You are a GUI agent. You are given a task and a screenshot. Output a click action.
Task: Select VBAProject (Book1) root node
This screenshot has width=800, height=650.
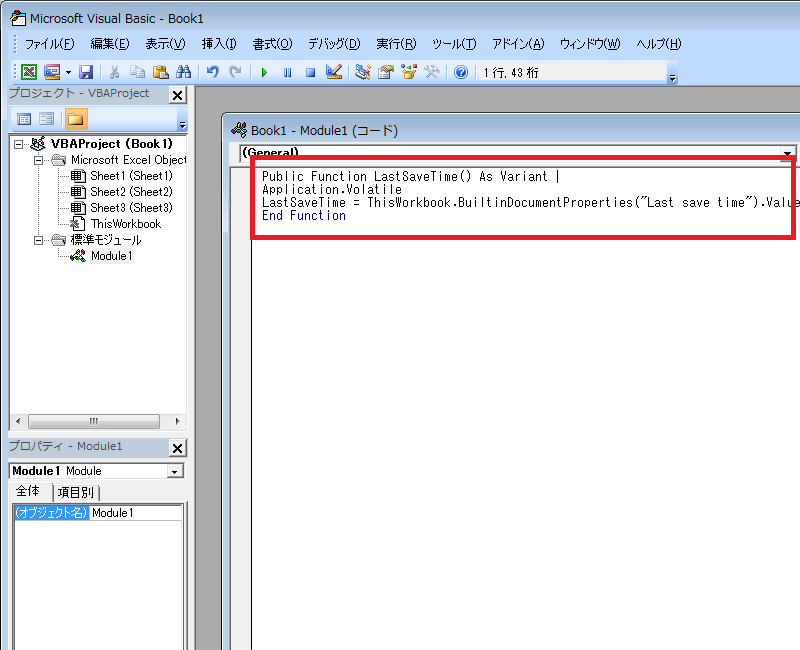(112, 144)
